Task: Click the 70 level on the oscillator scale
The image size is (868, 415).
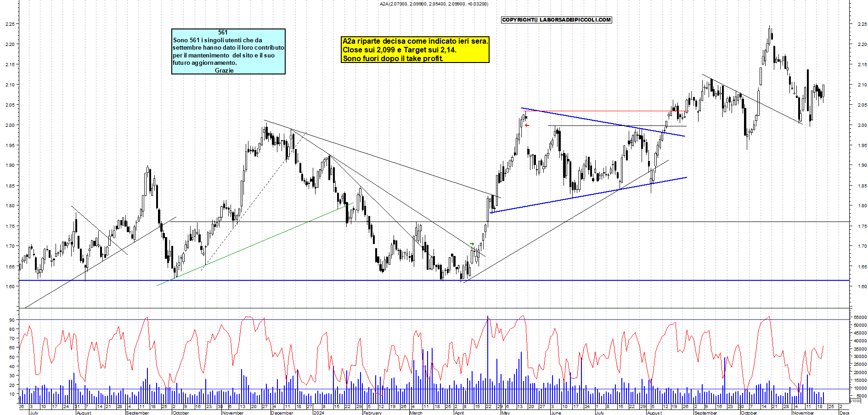Action: pyautogui.click(x=11, y=338)
